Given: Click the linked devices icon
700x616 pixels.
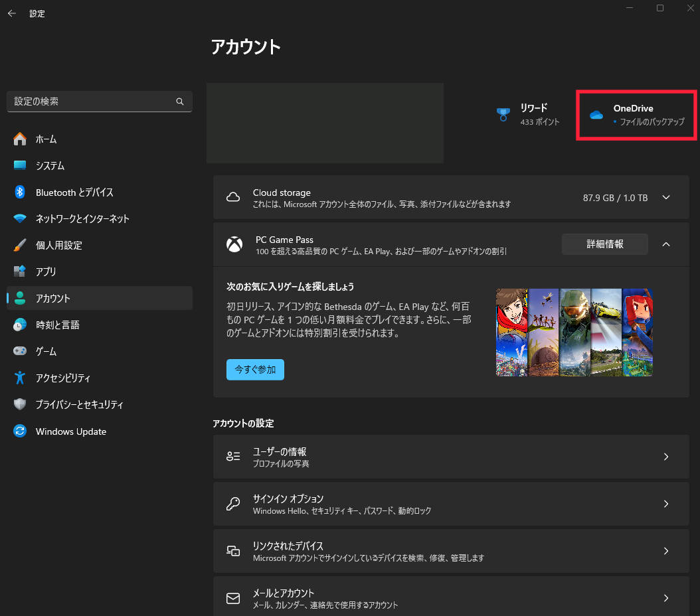Looking at the screenshot, I should point(233,551).
